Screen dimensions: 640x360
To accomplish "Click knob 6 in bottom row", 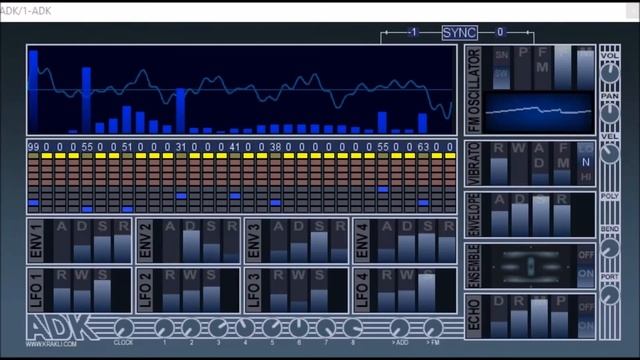I will click(x=299, y=328).
